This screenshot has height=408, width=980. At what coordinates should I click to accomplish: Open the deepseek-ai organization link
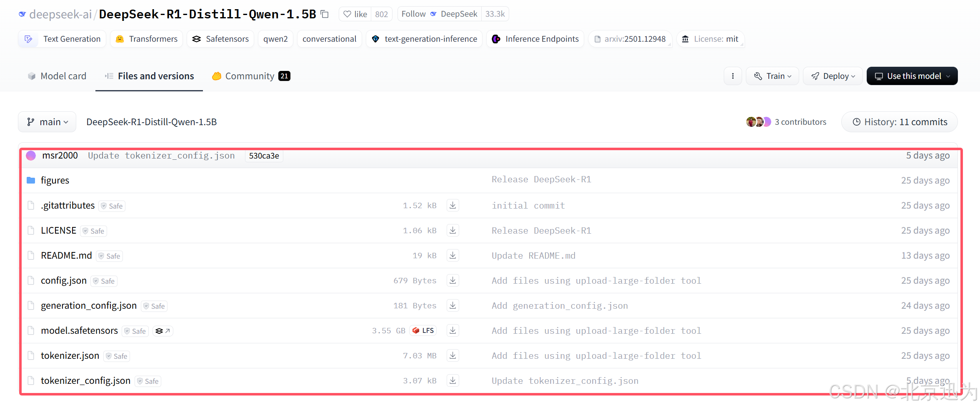pyautogui.click(x=60, y=14)
